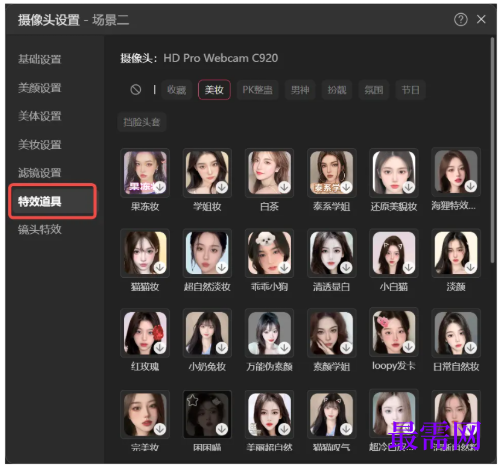The height and width of the screenshot is (467, 500).
Task: Download the 猫猫妆 effect
Action: click(160, 267)
